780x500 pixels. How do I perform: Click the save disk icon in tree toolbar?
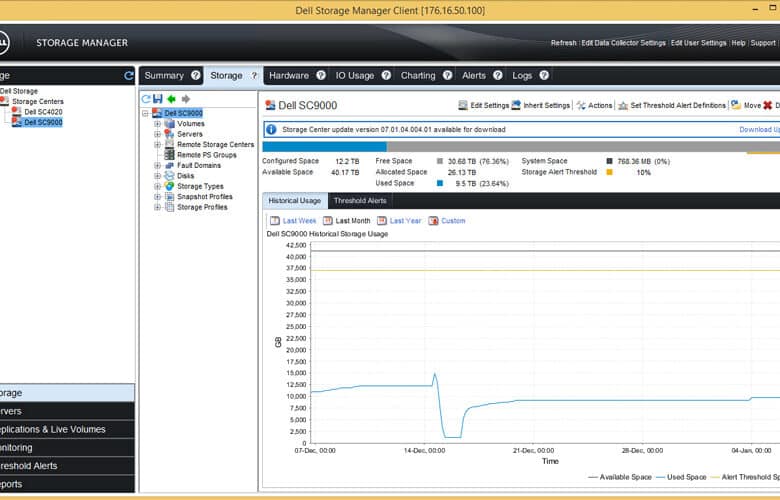158,99
